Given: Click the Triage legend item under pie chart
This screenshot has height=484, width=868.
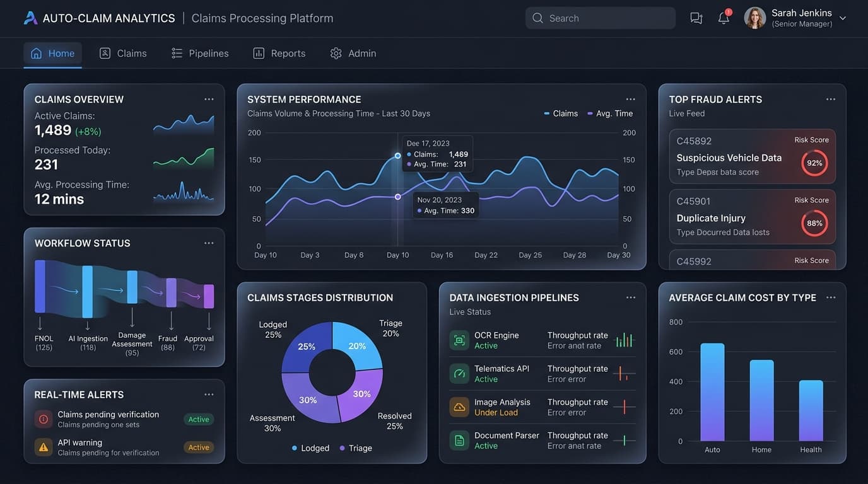Looking at the screenshot, I should 356,448.
